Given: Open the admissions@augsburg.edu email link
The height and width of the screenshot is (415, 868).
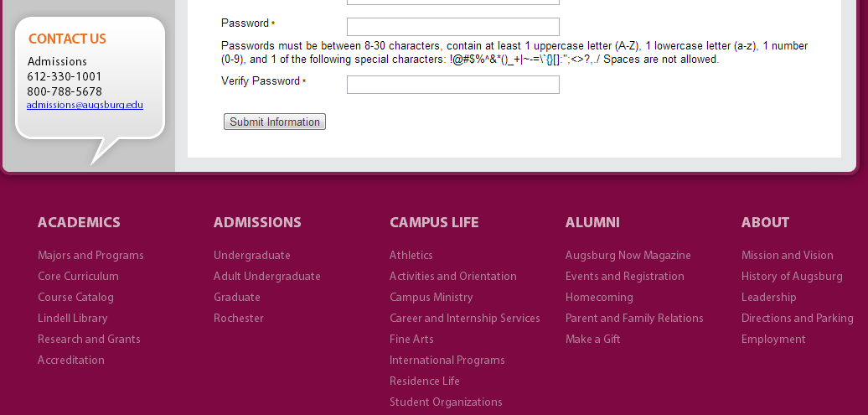Looking at the screenshot, I should [85, 105].
